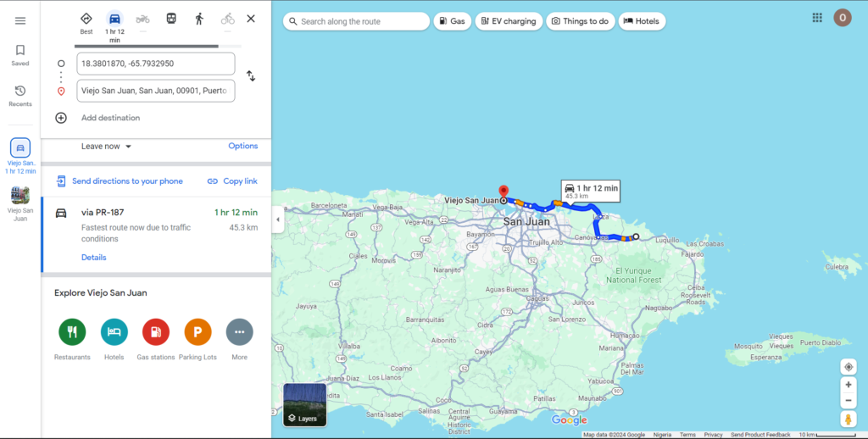Image resolution: width=868 pixels, height=439 pixels.
Task: Open the hamburger main menu
Action: (20, 20)
